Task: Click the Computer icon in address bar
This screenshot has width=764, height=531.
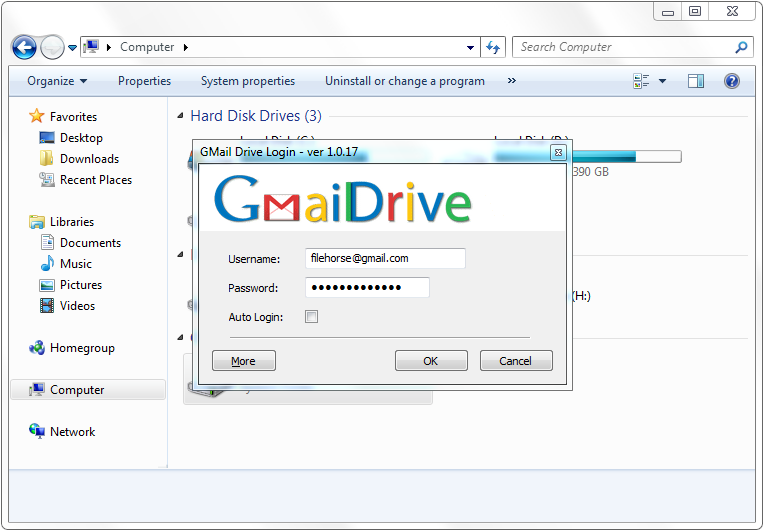Action: (91, 47)
